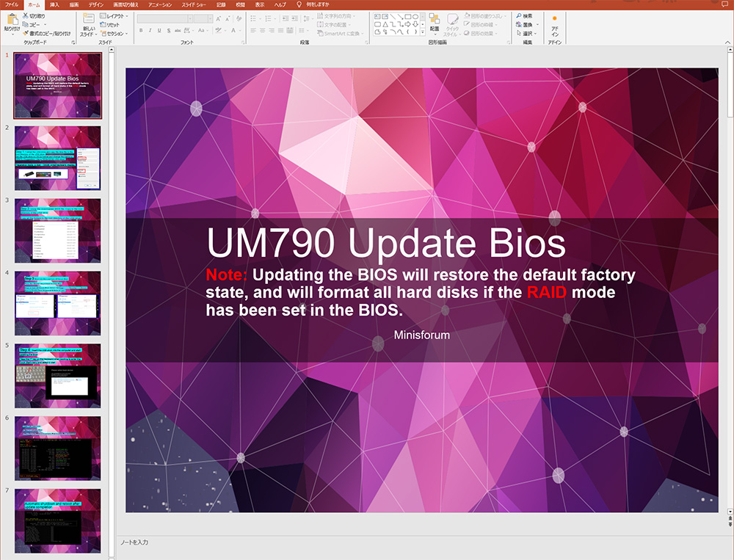The height and width of the screenshot is (560, 734).
Task: Decrease font size with the smaller A button
Action: point(228,19)
